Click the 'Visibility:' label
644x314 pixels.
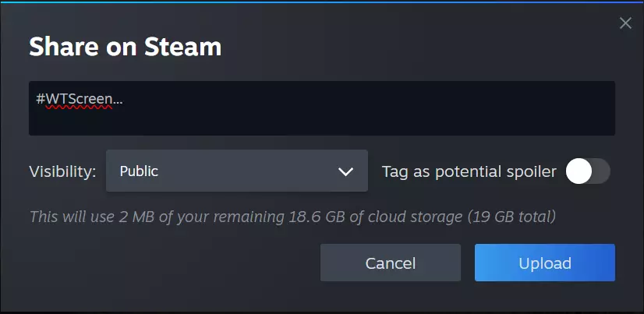pos(62,171)
